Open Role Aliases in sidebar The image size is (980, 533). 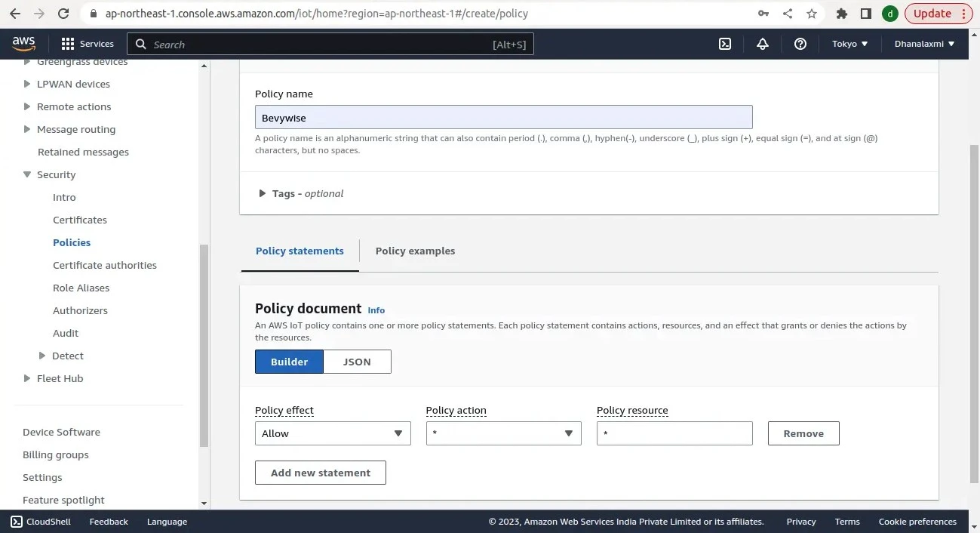[x=81, y=288]
